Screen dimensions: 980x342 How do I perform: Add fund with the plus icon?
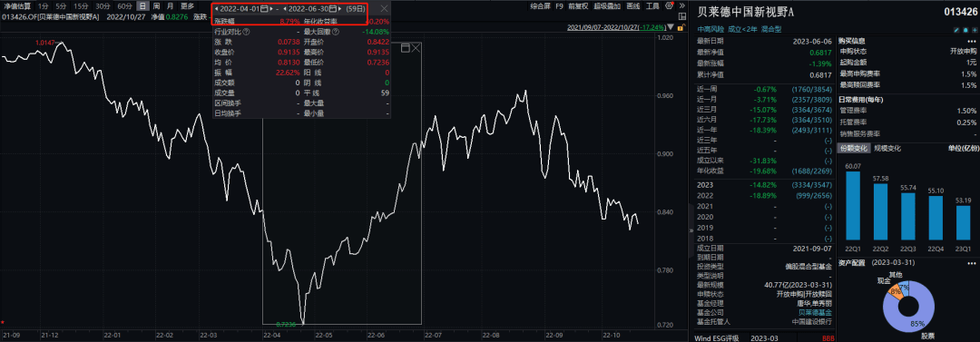coord(975,30)
